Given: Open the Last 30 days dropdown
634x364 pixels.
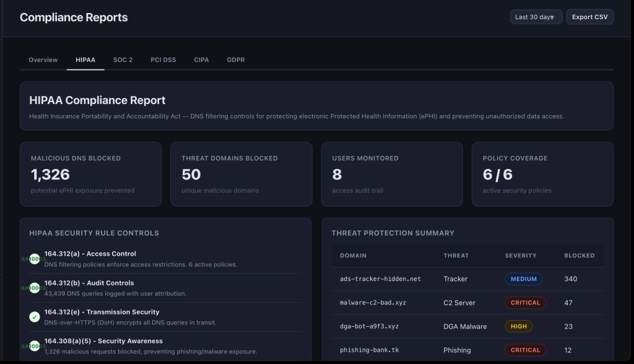Looking at the screenshot, I should [x=536, y=17].
